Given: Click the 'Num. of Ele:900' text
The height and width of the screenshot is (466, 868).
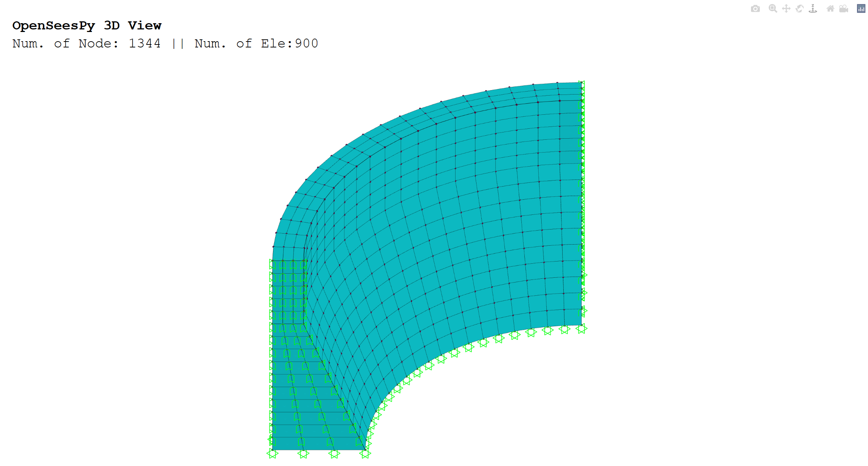Looking at the screenshot, I should tap(256, 43).
